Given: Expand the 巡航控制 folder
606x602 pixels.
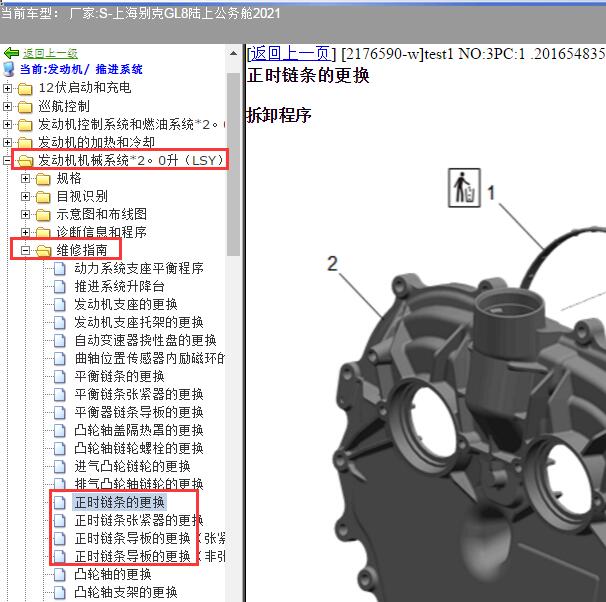Looking at the screenshot, I should pos(7,106).
